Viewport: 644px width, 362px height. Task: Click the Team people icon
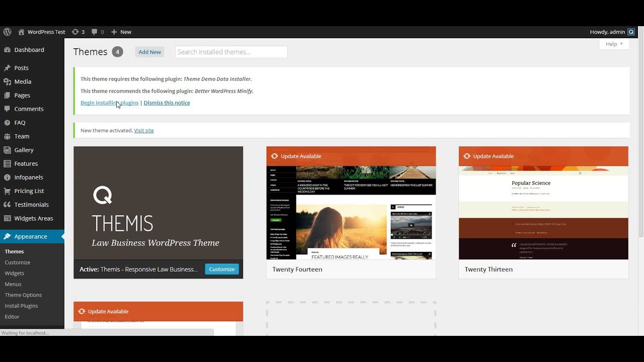[x=7, y=136]
